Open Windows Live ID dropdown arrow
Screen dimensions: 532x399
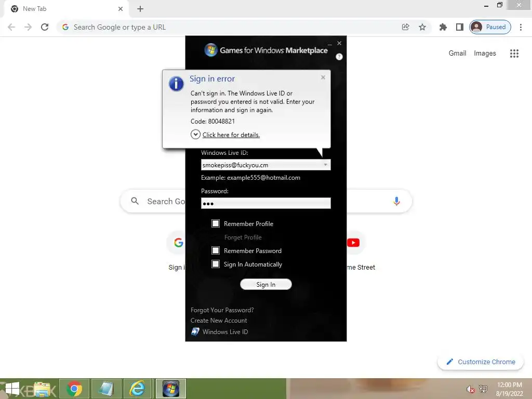(325, 165)
